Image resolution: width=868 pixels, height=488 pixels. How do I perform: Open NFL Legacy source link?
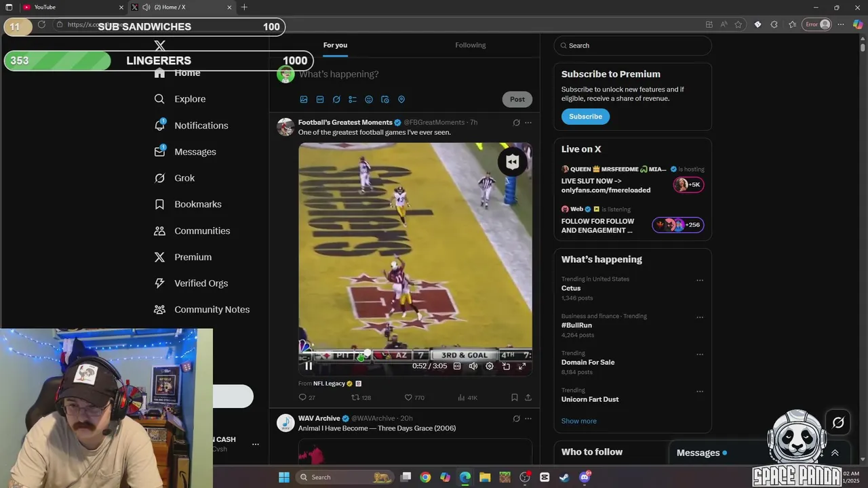330,384
